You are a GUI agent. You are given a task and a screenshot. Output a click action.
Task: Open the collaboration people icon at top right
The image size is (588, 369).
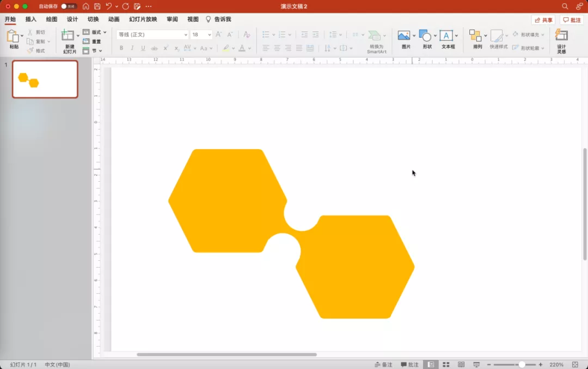[x=579, y=7]
